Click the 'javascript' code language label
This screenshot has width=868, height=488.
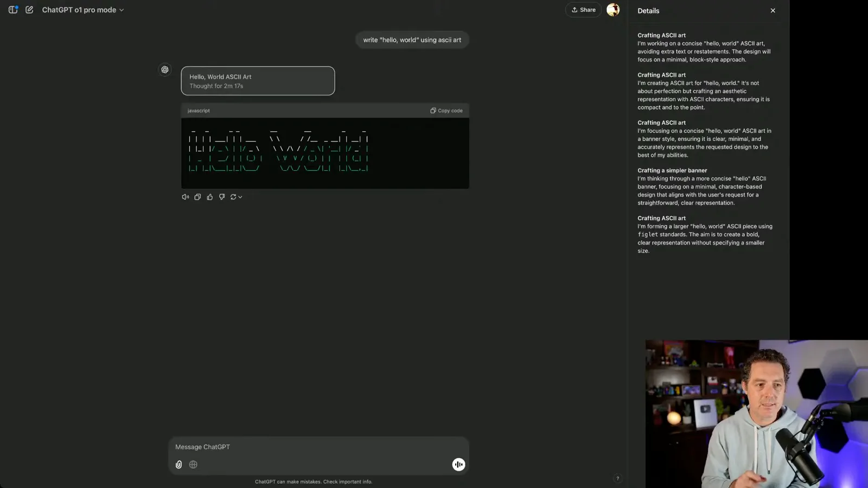[199, 111]
